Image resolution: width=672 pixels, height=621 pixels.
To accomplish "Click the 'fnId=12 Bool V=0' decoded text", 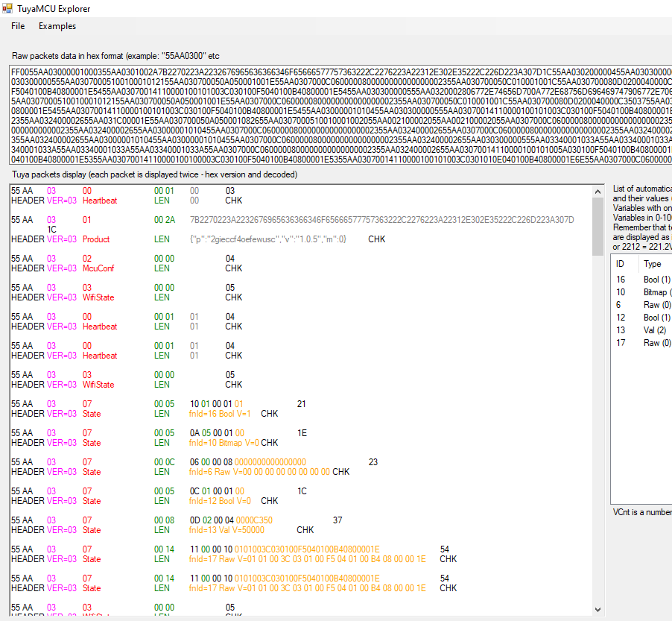I will [x=220, y=501].
